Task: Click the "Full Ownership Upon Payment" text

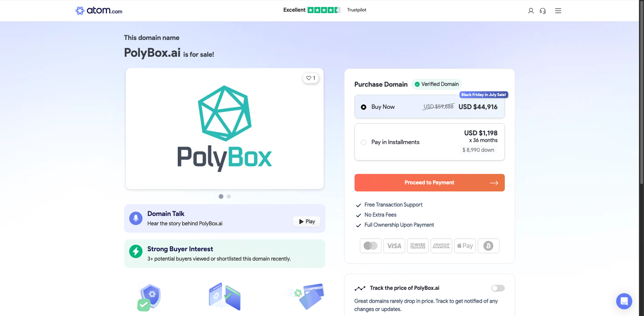Action: (x=399, y=225)
